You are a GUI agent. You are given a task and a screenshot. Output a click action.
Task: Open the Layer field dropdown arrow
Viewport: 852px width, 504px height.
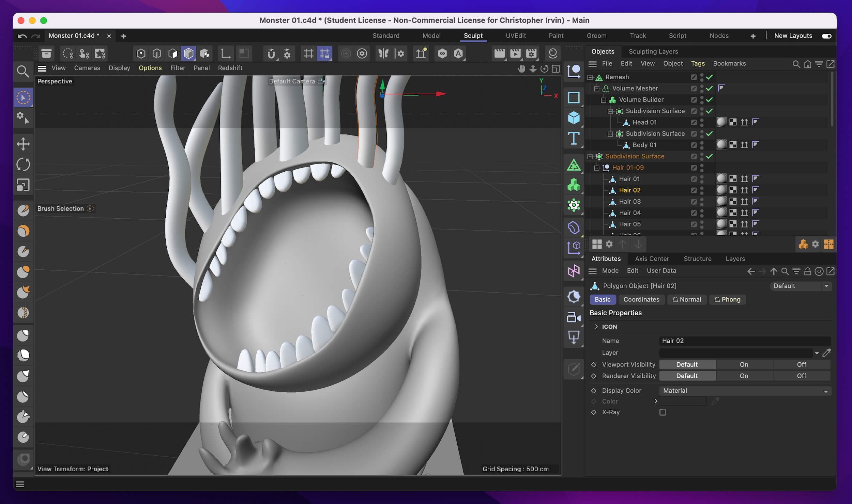[x=817, y=353]
